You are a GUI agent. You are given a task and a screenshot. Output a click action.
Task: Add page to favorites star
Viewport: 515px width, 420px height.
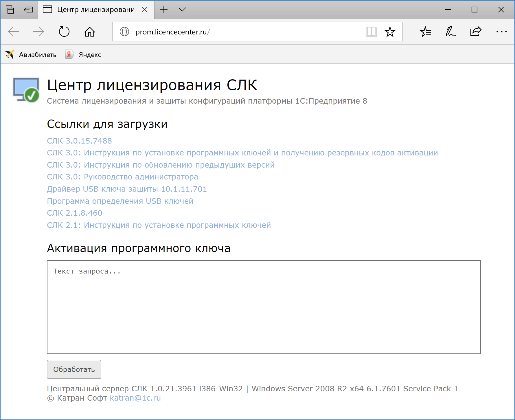390,32
